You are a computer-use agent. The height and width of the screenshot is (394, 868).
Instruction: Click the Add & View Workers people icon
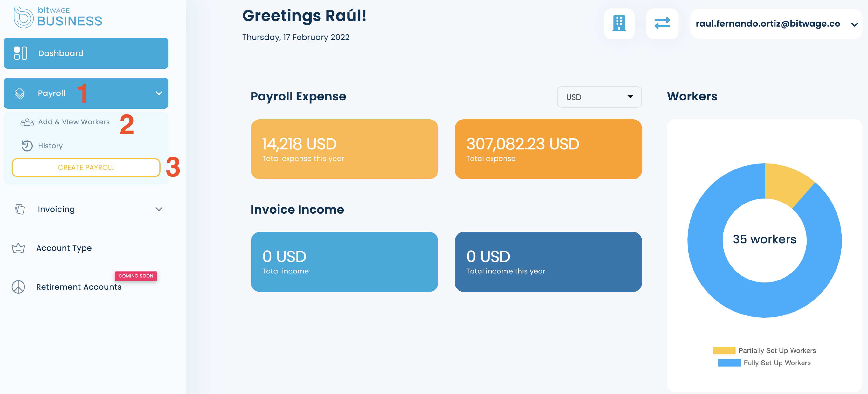[x=27, y=122]
